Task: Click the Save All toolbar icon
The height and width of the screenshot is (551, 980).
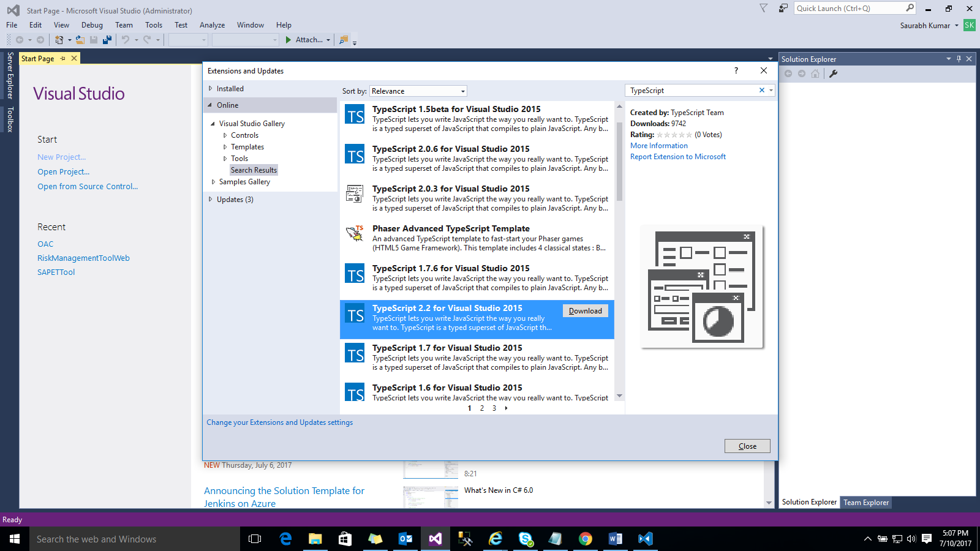Action: [107, 39]
